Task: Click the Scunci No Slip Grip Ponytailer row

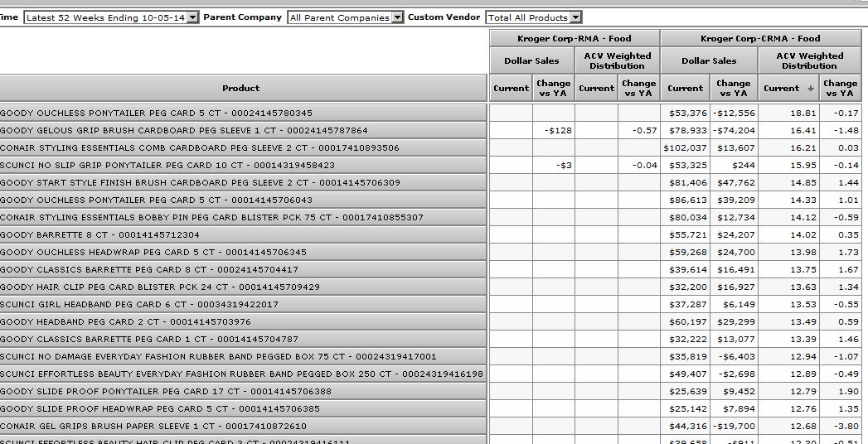Action: click(167, 165)
